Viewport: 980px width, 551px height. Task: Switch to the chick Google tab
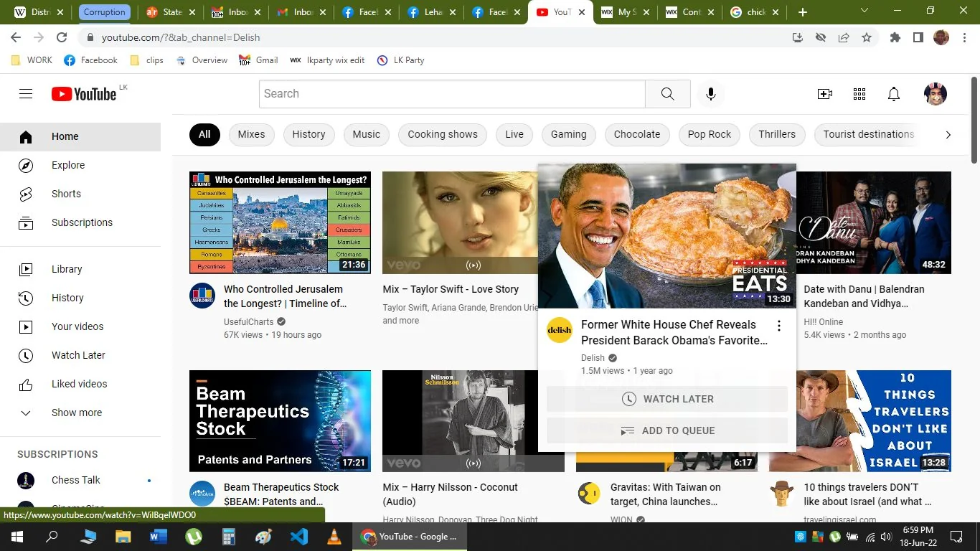755,12
